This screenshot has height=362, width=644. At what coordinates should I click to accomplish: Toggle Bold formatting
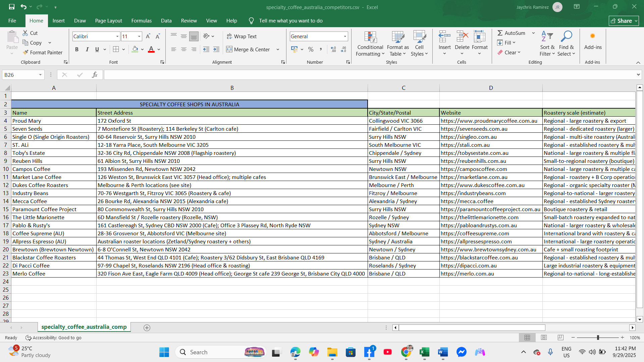(77, 49)
